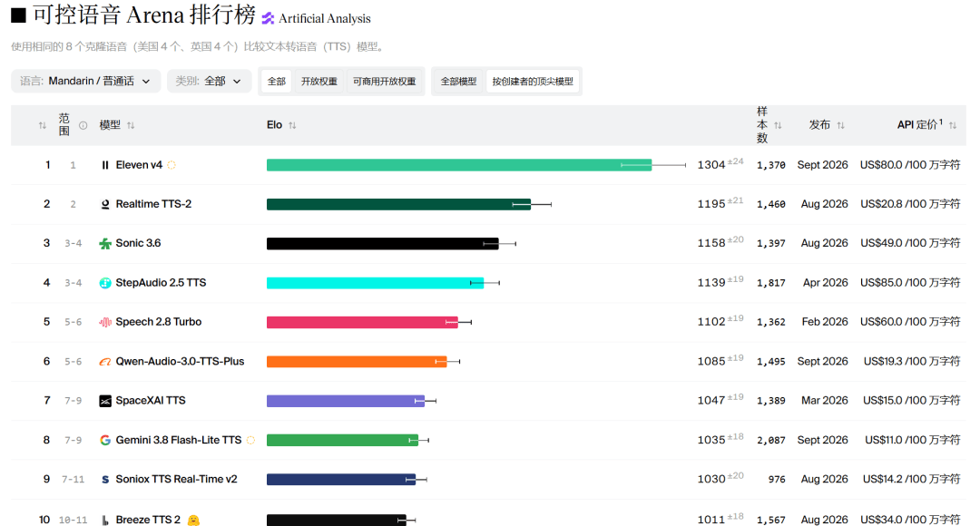Sort table by 发布 column arrows
The height and width of the screenshot is (526, 980).
click(x=840, y=125)
